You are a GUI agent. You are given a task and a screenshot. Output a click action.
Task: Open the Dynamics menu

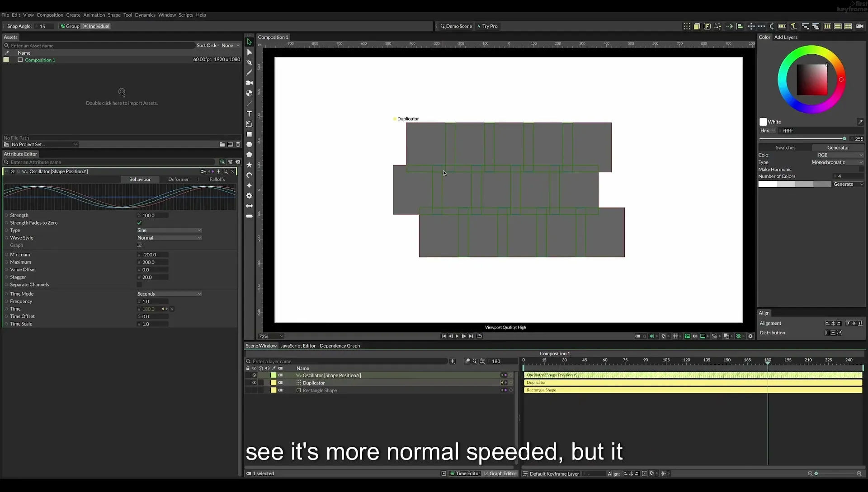[x=145, y=15]
